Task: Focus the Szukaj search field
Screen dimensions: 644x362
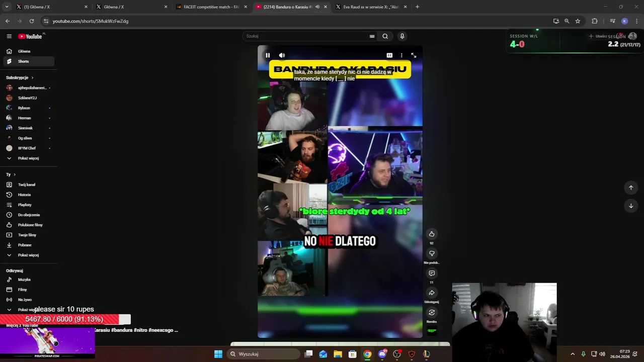Action: coord(307,36)
